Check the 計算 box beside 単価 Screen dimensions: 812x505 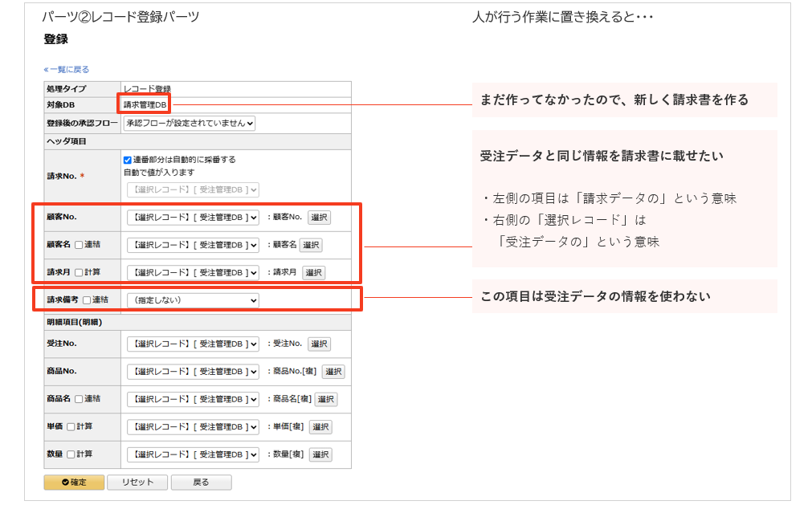pyautogui.click(x=71, y=427)
